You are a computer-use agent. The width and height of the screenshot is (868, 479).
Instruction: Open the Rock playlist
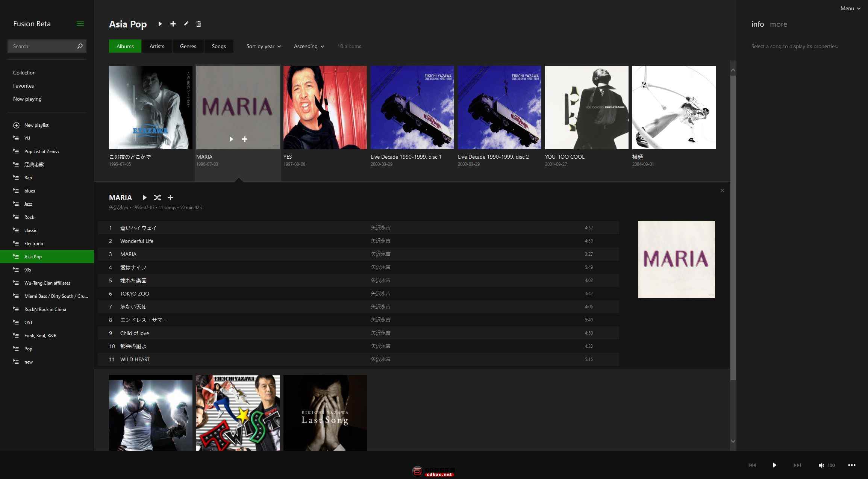47,217
